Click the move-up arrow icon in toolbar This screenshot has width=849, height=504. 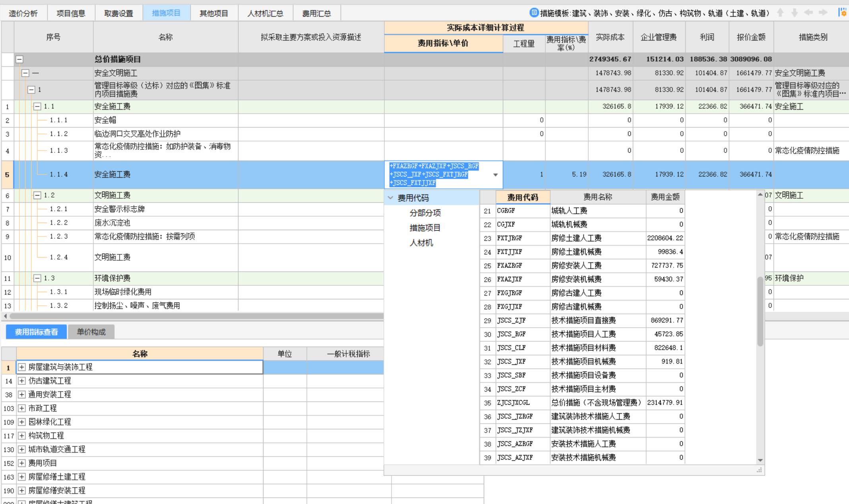click(x=780, y=13)
